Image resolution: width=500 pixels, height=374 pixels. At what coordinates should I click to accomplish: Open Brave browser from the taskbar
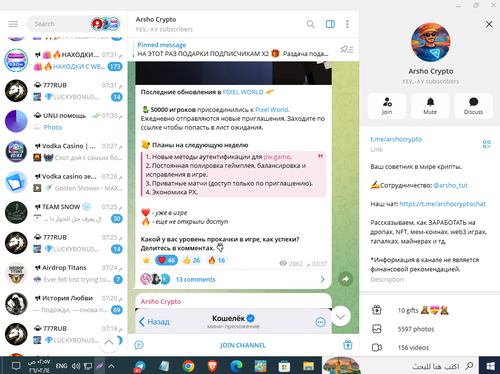click(x=212, y=366)
